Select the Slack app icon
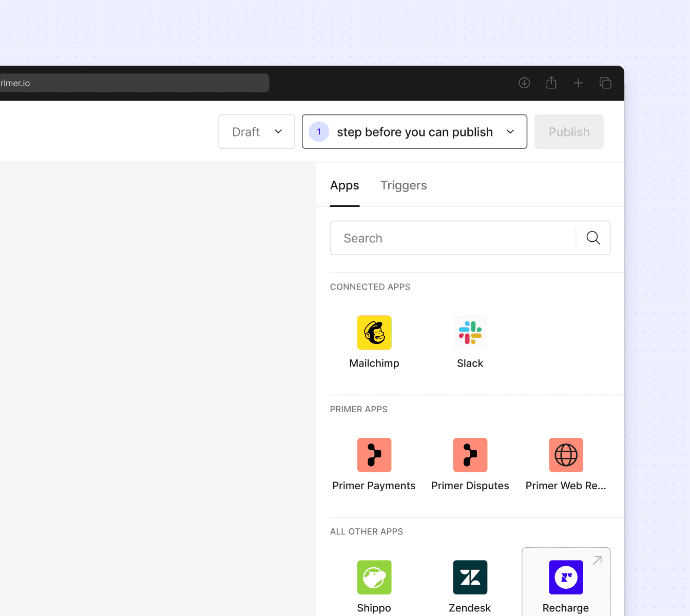690x616 pixels. point(470,333)
